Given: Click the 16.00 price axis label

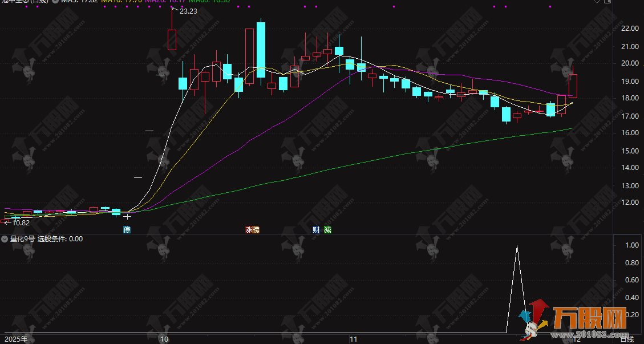Looking at the screenshot, I should pyautogui.click(x=630, y=133).
